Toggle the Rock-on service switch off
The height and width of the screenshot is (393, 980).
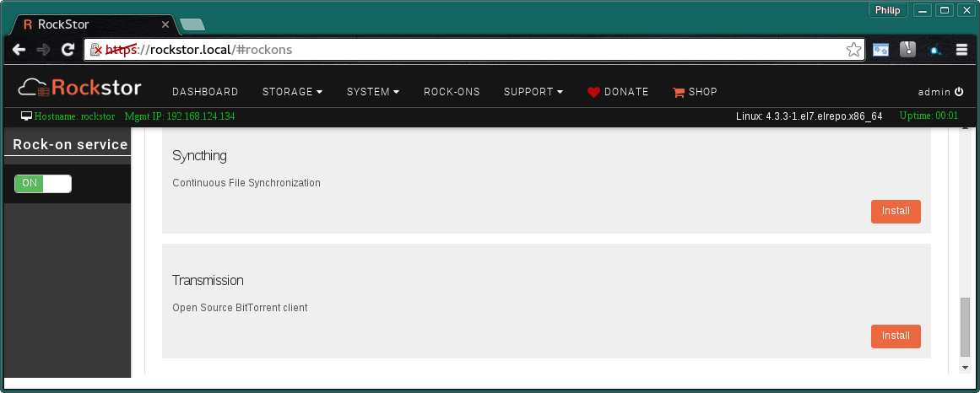(x=43, y=184)
